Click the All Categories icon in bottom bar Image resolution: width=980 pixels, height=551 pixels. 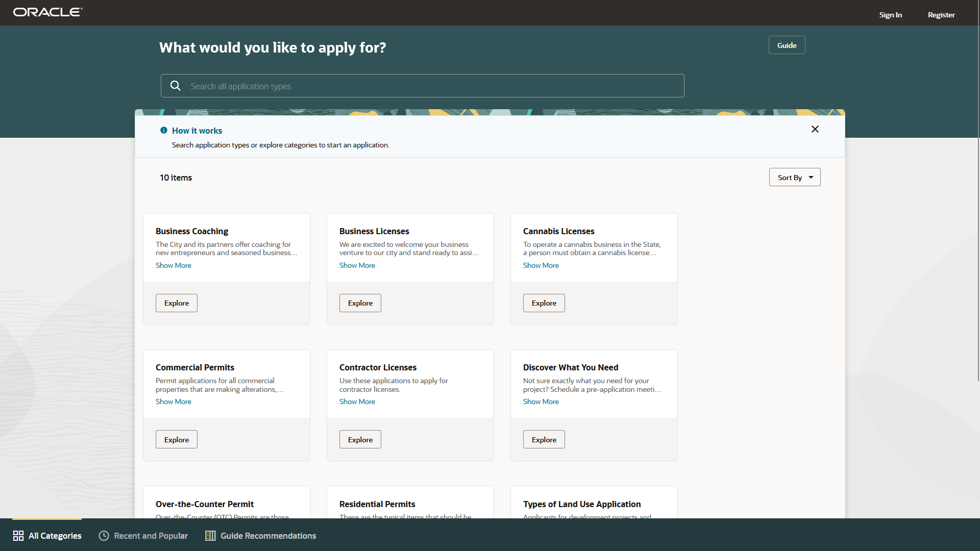[17, 536]
